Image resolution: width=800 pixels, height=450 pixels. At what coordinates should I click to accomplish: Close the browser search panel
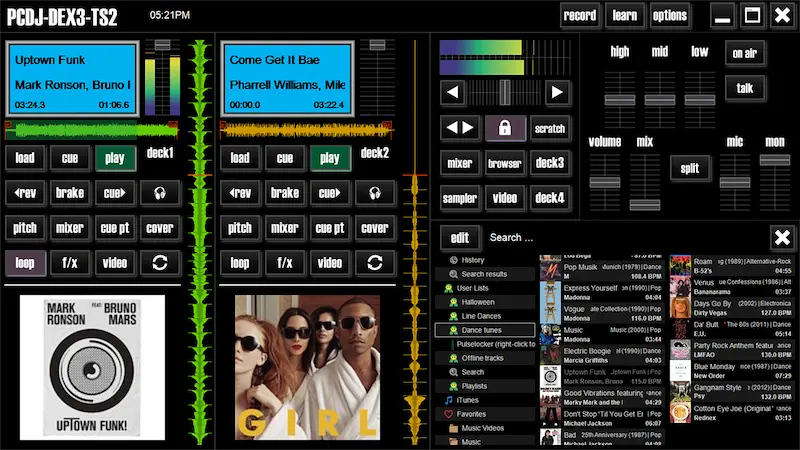[782, 237]
